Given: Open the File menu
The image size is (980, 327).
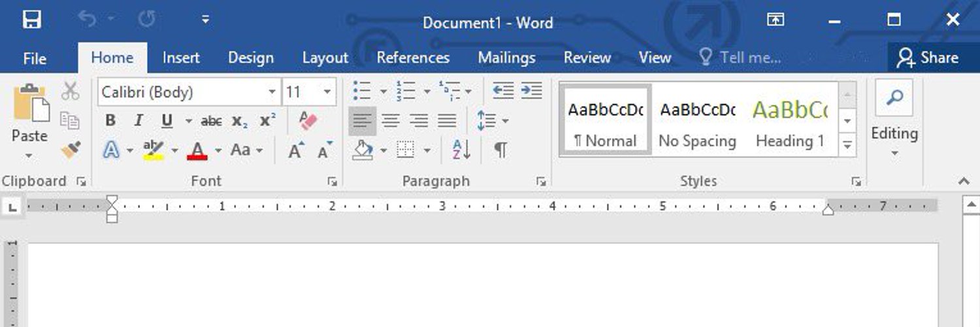Looking at the screenshot, I should click(35, 58).
